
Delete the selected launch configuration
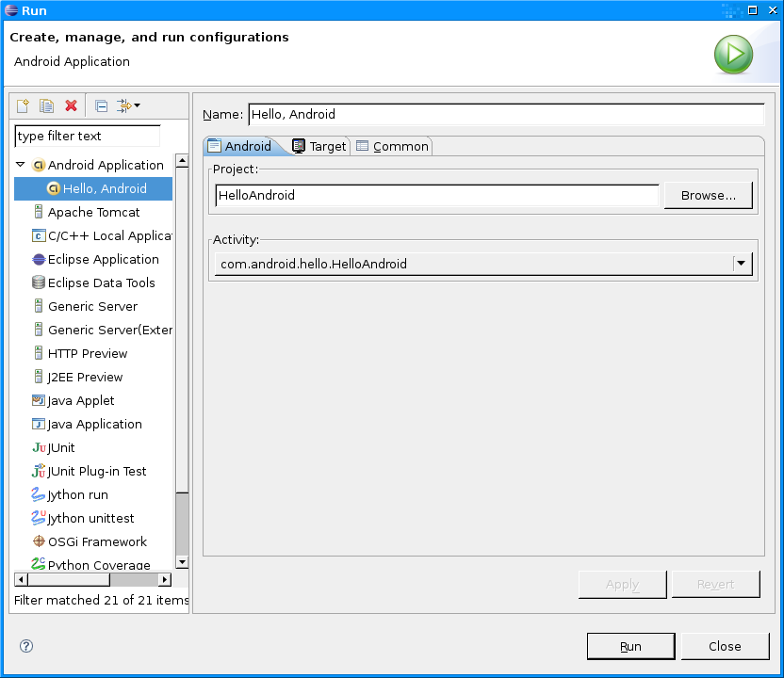click(71, 105)
